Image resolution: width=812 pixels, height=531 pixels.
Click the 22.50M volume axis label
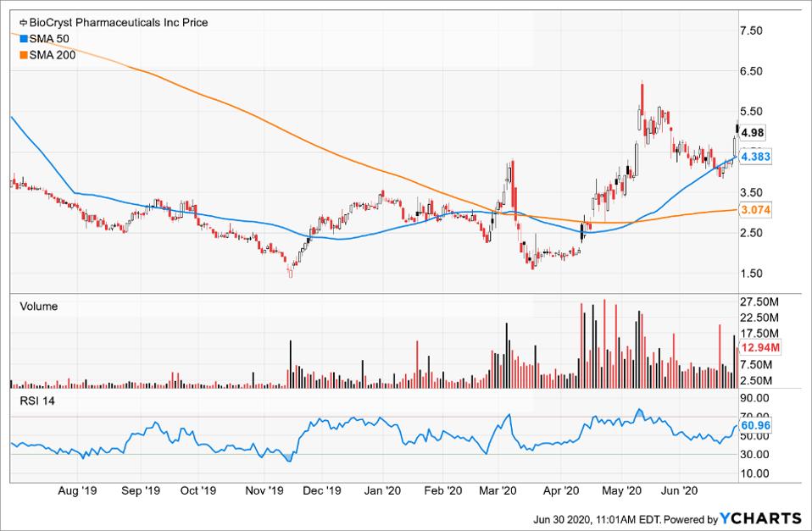tap(759, 318)
